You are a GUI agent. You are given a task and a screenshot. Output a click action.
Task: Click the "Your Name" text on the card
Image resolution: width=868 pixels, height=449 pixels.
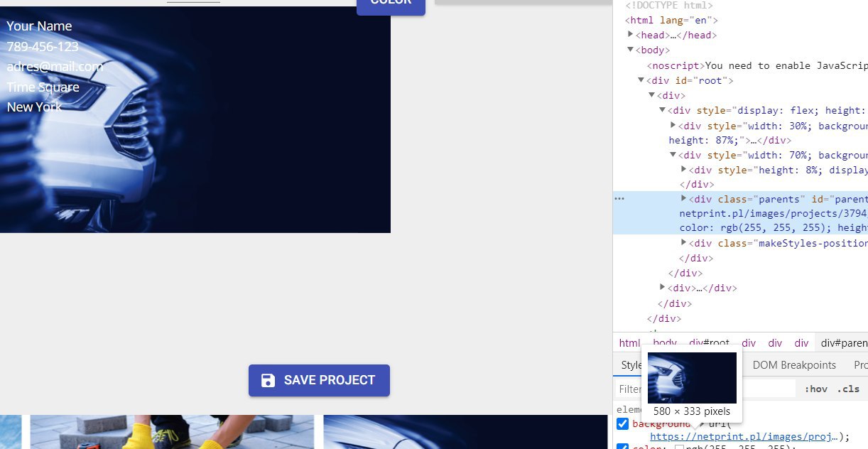[x=39, y=26]
